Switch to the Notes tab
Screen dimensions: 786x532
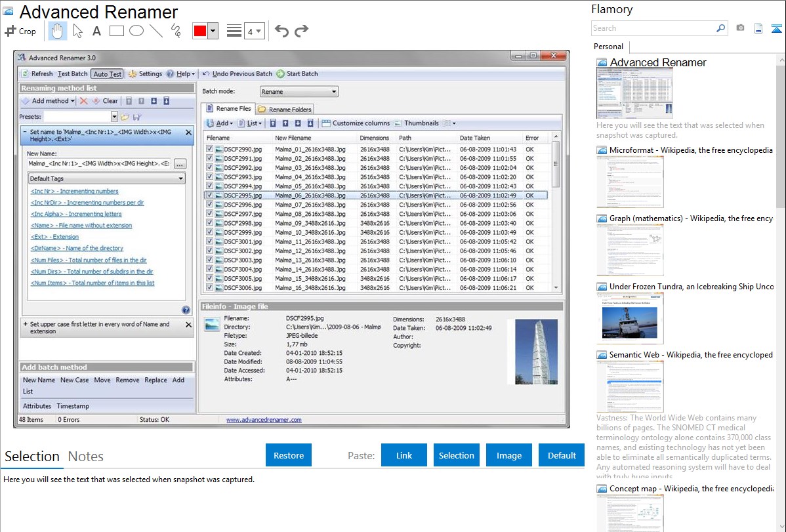[x=86, y=457]
